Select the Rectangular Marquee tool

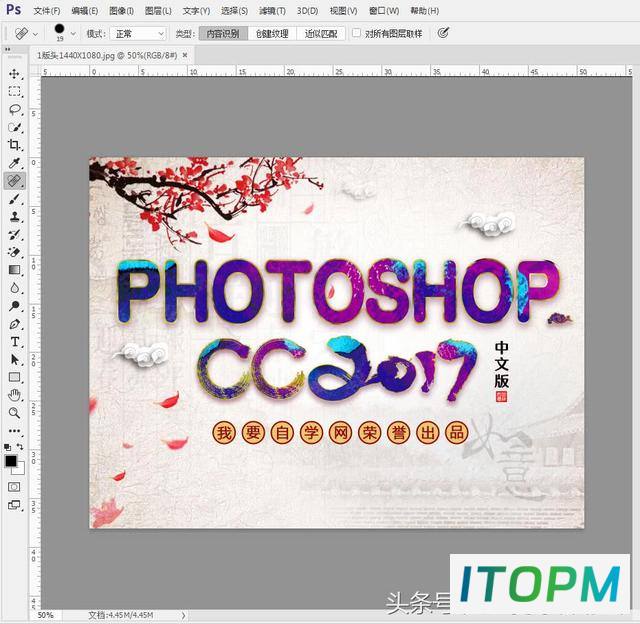(x=15, y=91)
